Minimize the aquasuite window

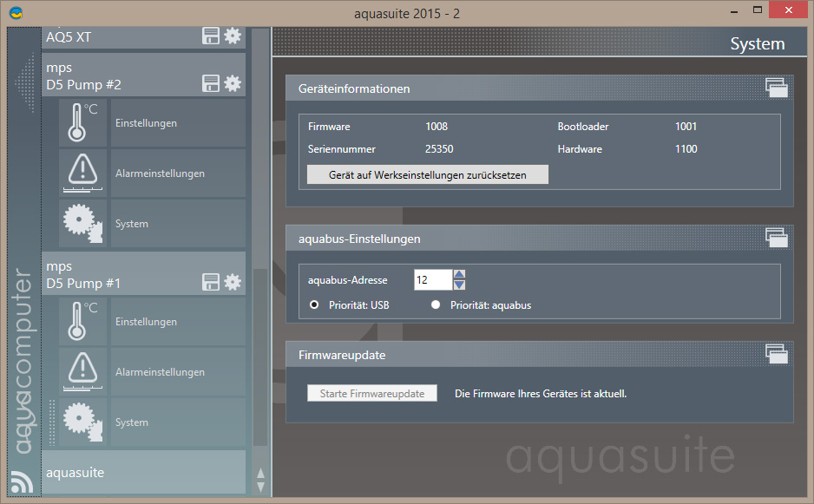(x=734, y=11)
